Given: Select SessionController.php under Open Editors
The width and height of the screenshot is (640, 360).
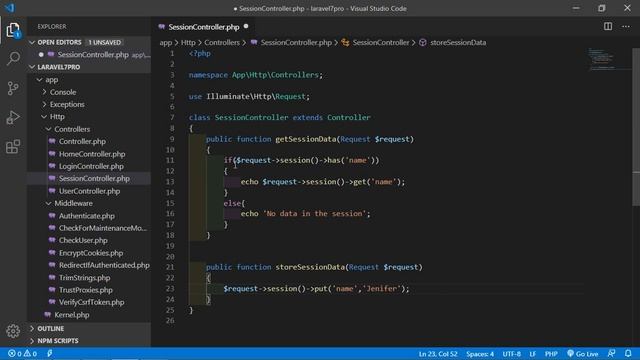Looking at the screenshot, I should (x=93, y=55).
